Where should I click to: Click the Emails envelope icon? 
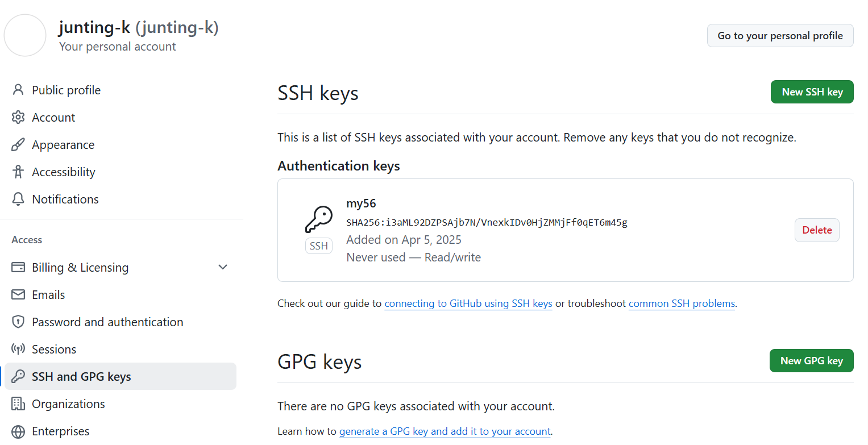[18, 295]
